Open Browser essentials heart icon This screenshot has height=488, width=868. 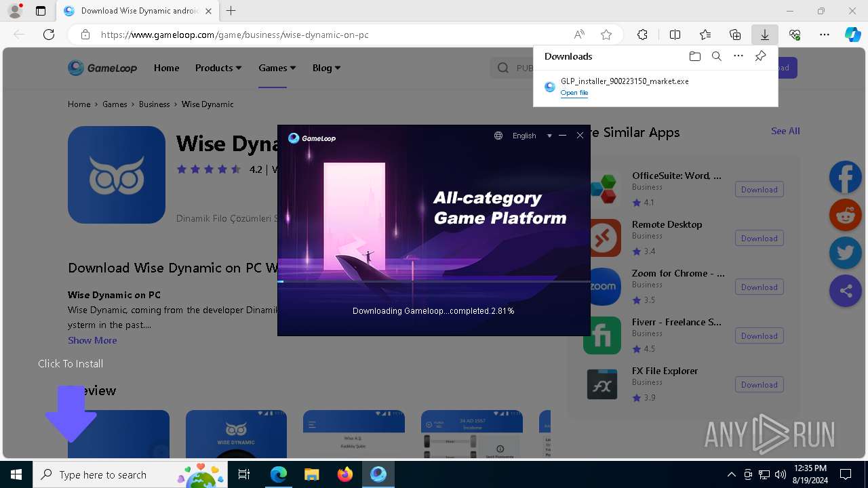[795, 35]
